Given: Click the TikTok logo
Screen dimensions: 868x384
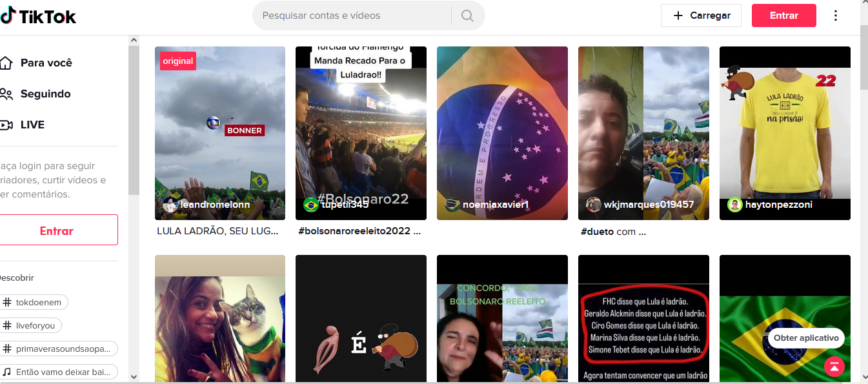Looking at the screenshot, I should [38, 15].
